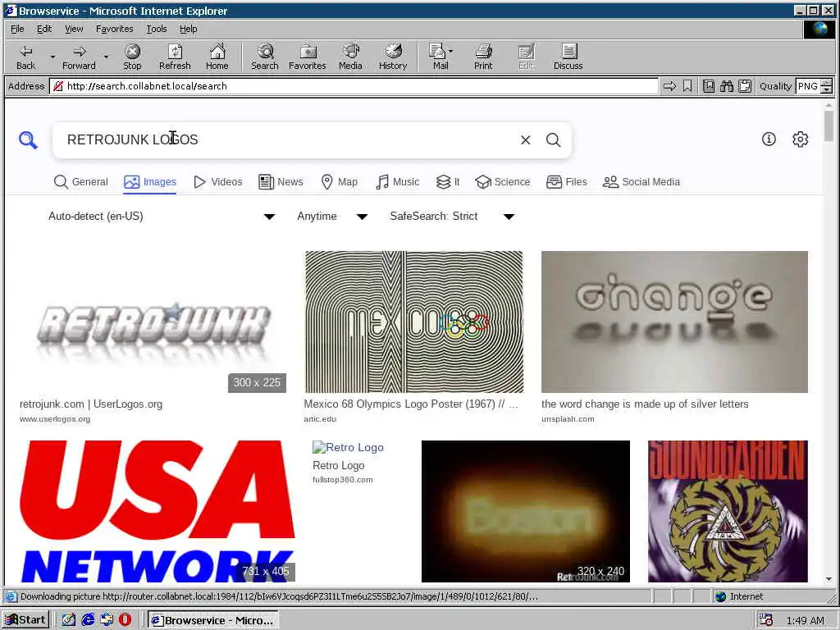Click the 'Mexico 68 Olympics Logo Poster' title

(x=411, y=404)
